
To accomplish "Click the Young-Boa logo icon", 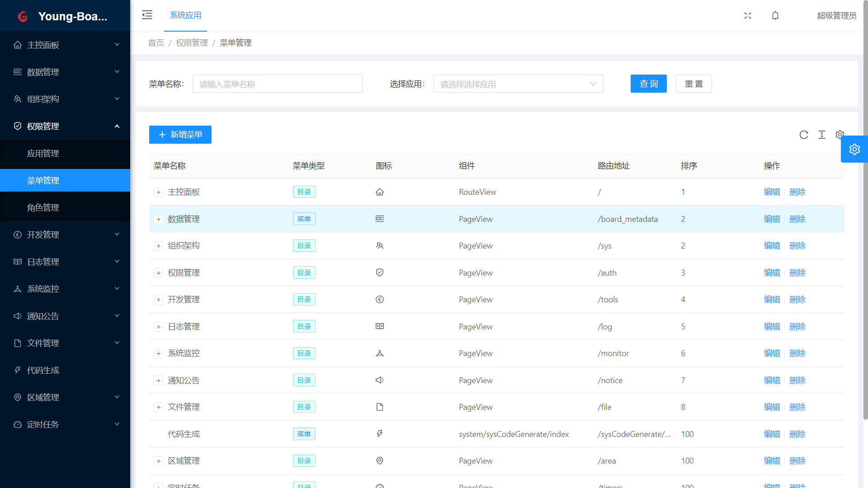I will [x=23, y=17].
